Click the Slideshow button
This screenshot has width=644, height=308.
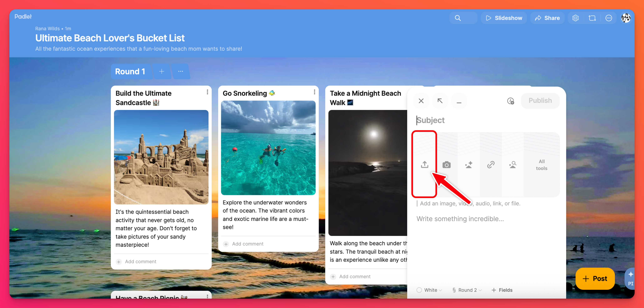point(504,18)
